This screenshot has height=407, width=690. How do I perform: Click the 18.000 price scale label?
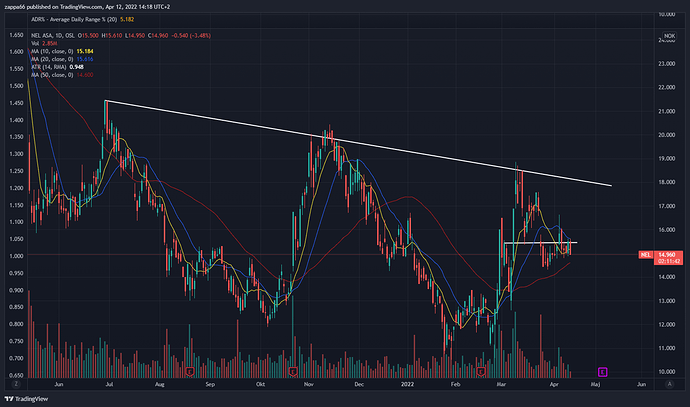[666, 182]
